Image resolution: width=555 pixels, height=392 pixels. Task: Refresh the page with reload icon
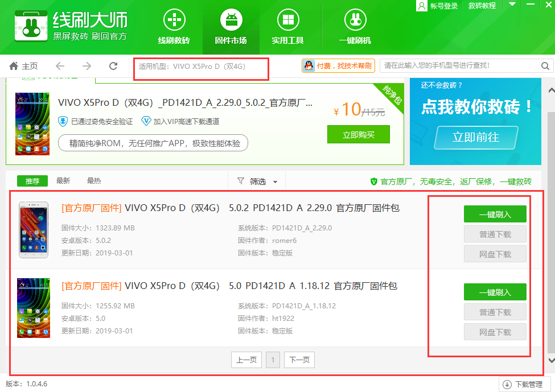click(x=113, y=66)
